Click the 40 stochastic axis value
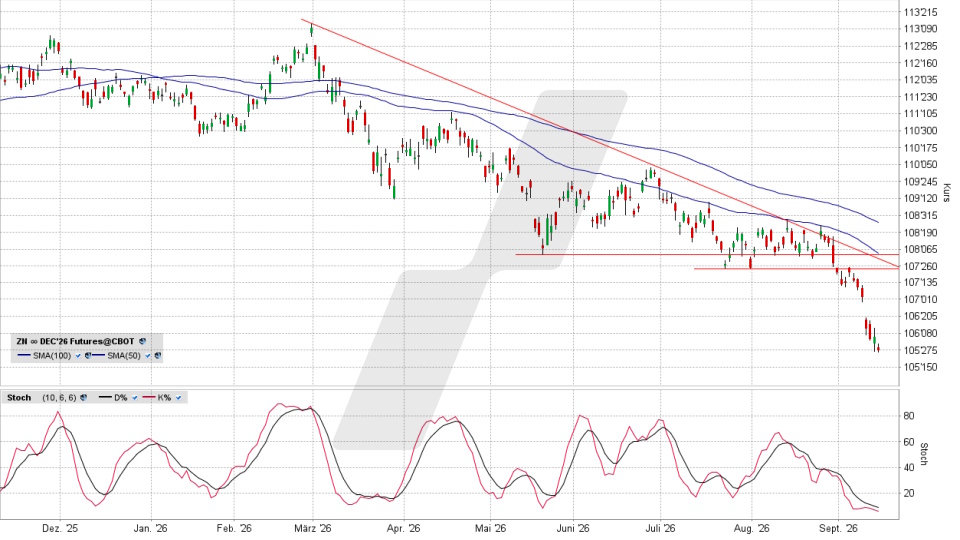 point(909,467)
